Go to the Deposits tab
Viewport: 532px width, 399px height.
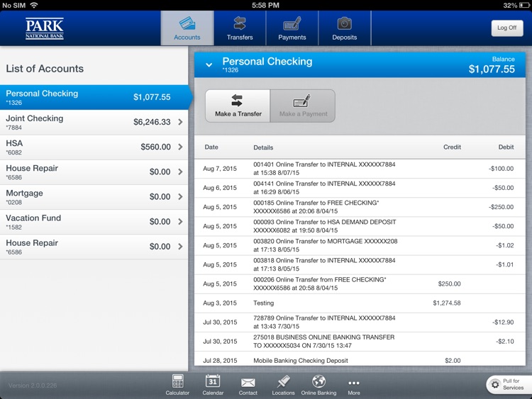(344, 28)
